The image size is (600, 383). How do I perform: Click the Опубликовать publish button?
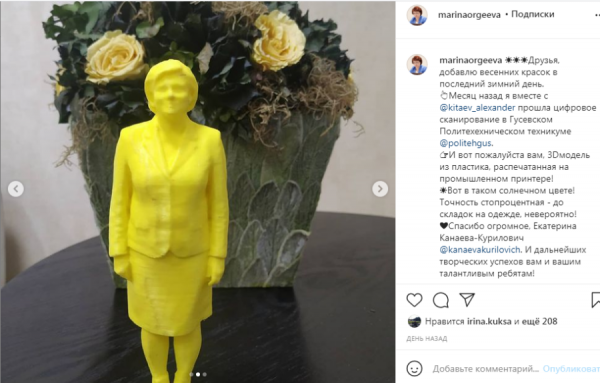click(571, 369)
